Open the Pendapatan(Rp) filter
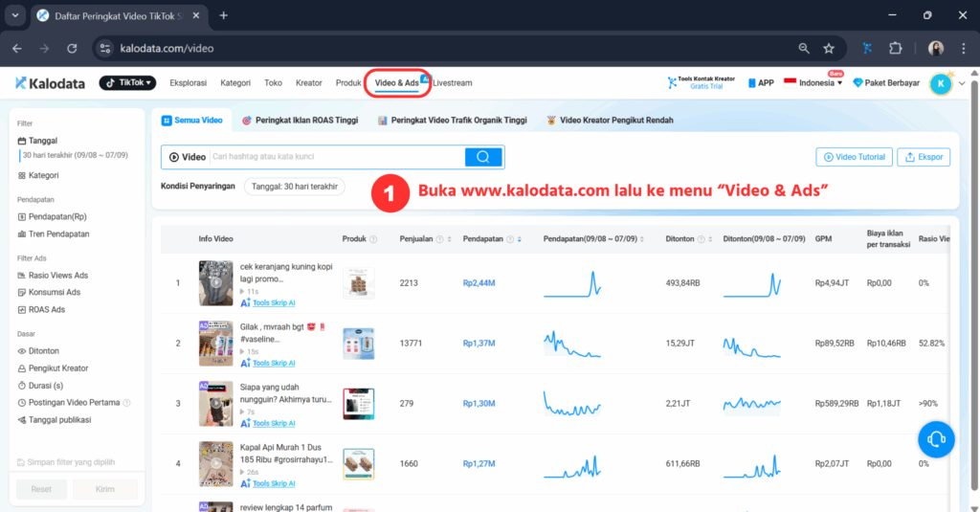Viewport: 980px width, 512px height. (x=52, y=217)
